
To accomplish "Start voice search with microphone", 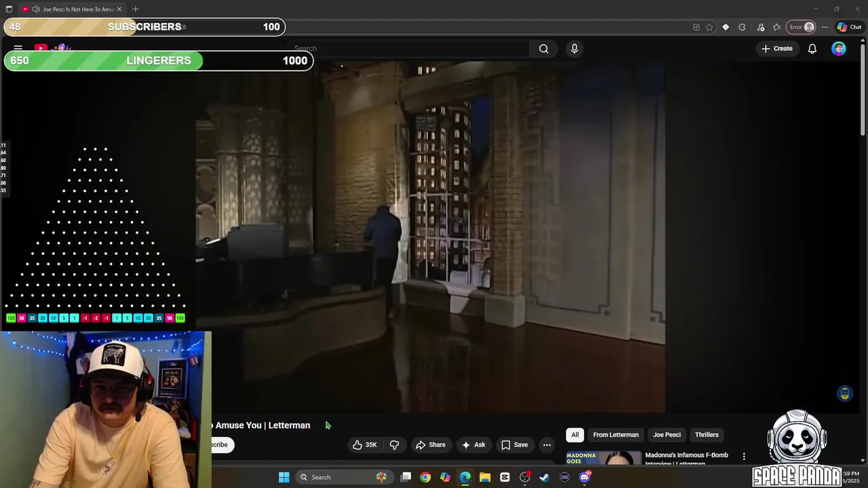I will click(x=574, y=48).
